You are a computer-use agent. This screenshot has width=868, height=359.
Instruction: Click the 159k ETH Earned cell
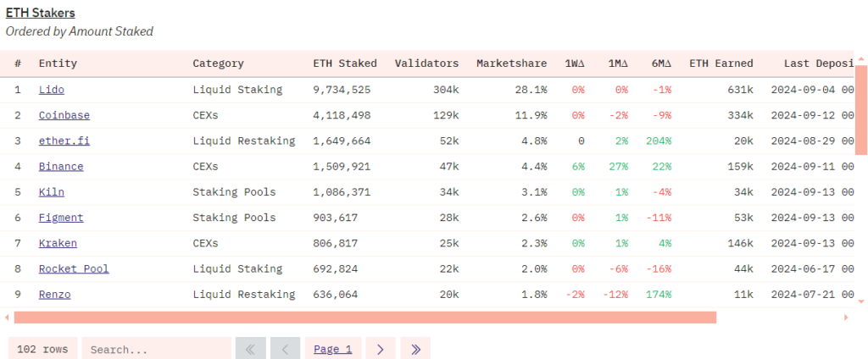click(x=740, y=166)
